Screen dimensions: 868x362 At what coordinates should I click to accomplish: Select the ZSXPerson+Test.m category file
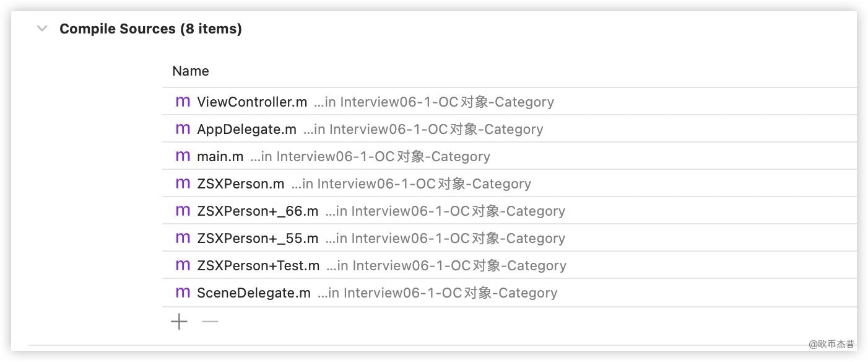[258, 265]
